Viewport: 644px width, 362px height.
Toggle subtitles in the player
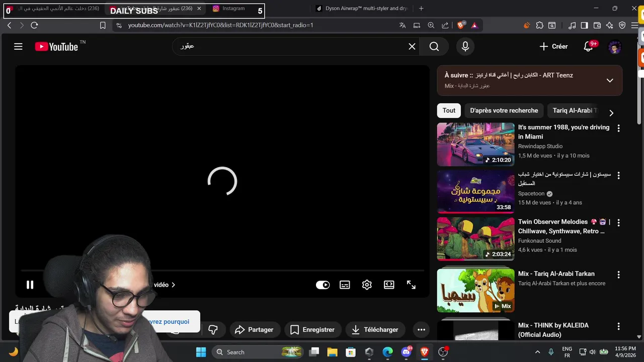click(x=345, y=285)
